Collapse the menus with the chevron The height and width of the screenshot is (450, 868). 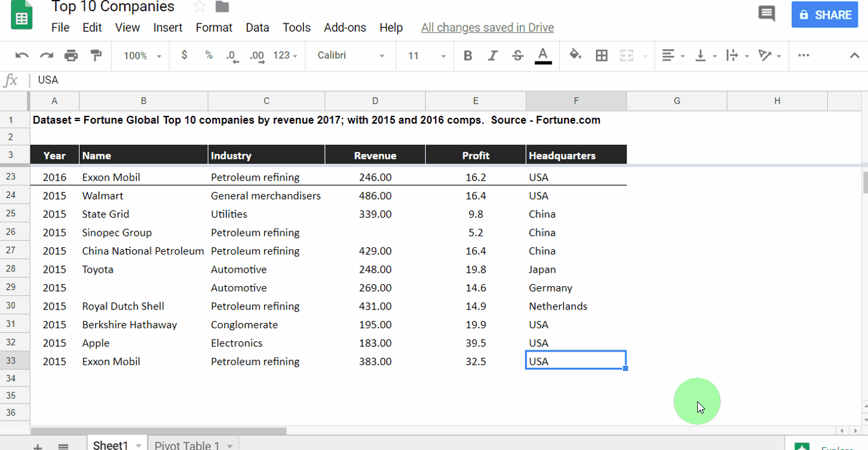pyautogui.click(x=854, y=56)
